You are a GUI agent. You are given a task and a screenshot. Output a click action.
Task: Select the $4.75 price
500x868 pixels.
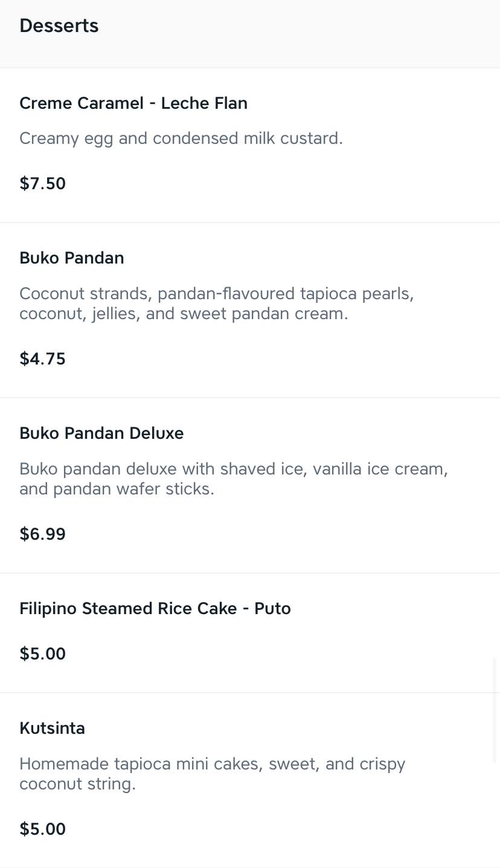tap(43, 359)
